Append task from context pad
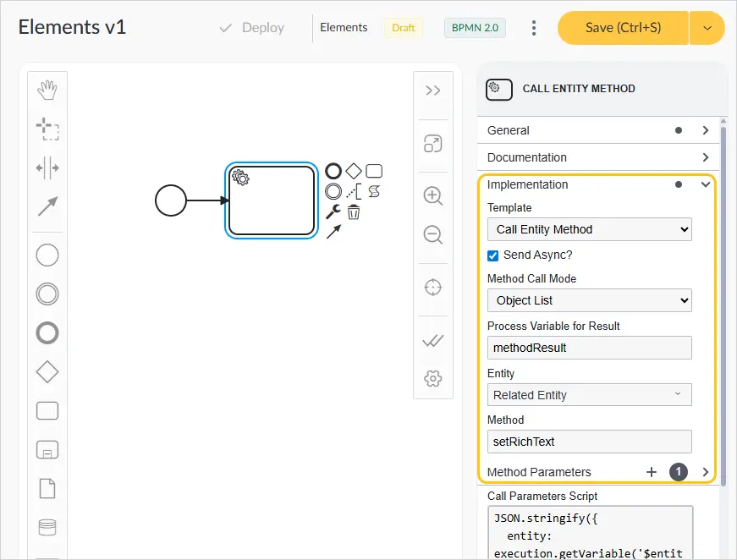Screen dimensions: 737x560 [374, 171]
